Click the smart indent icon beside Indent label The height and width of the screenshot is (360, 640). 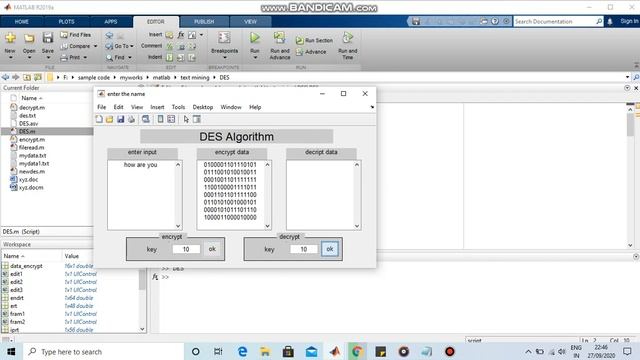(x=169, y=58)
